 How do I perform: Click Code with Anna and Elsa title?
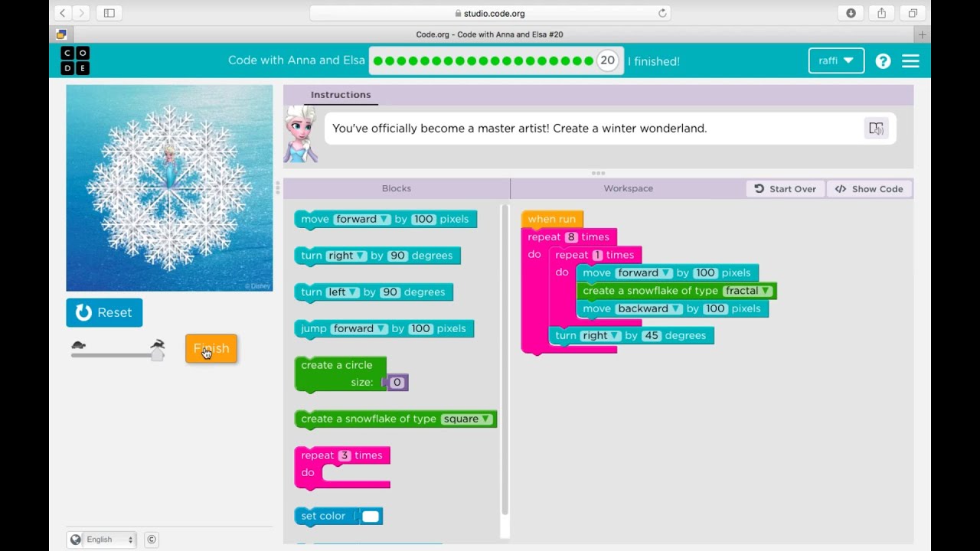click(x=296, y=60)
